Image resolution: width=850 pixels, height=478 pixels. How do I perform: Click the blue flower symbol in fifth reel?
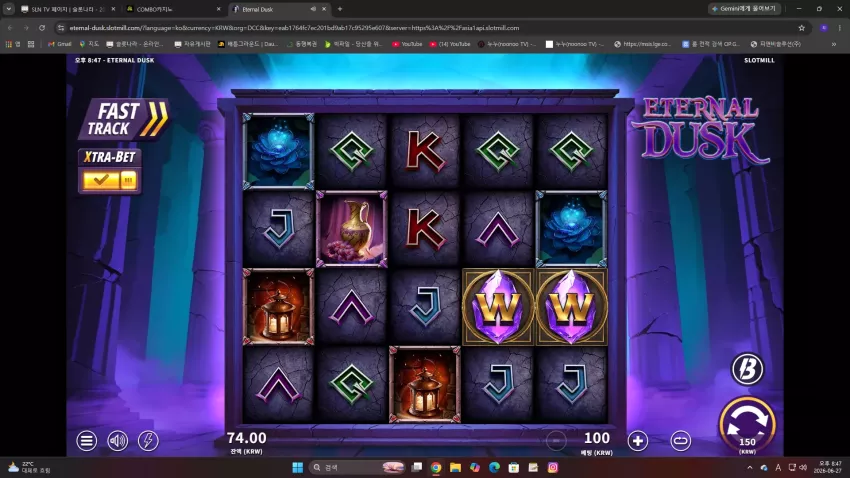point(571,229)
